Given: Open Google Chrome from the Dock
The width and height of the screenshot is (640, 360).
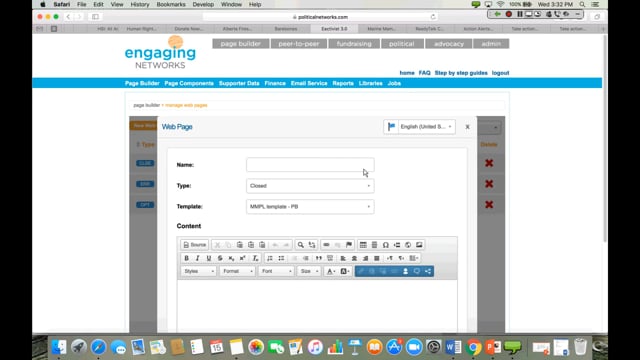Looking at the screenshot, I should (473, 347).
